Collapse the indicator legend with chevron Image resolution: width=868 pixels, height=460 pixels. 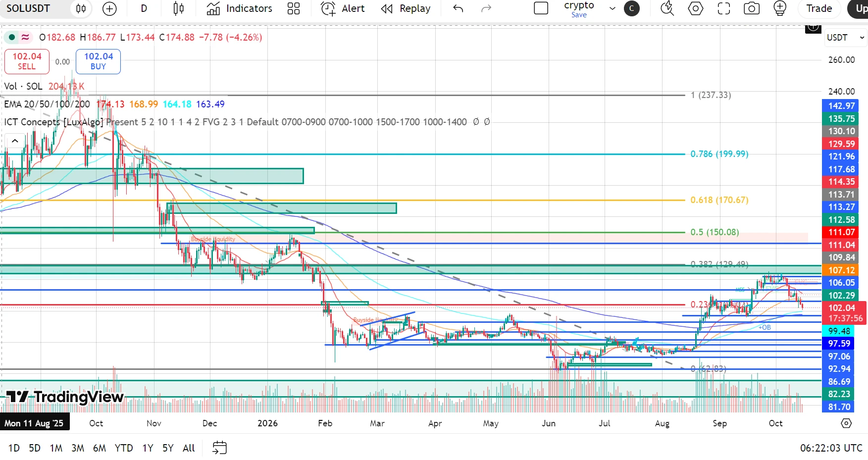point(15,141)
